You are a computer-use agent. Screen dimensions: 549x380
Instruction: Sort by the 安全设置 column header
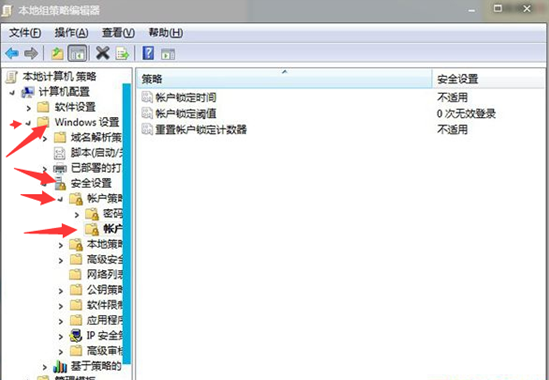(x=489, y=78)
